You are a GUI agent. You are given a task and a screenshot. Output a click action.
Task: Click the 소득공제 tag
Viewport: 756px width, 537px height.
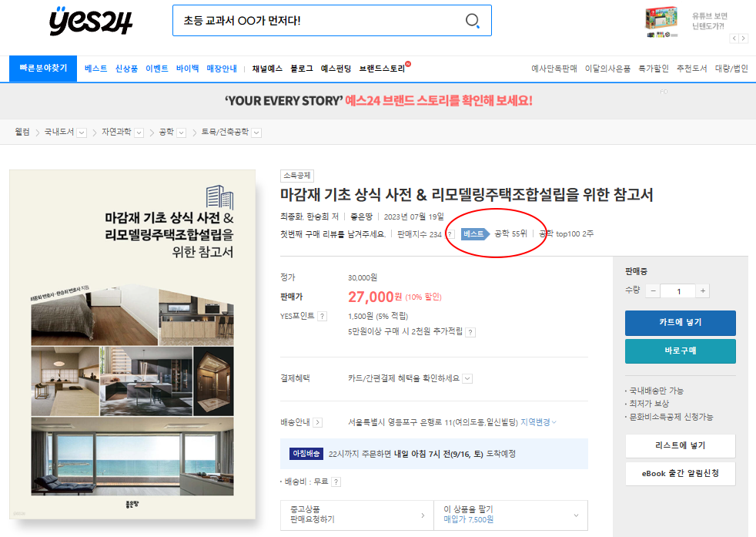coord(297,176)
